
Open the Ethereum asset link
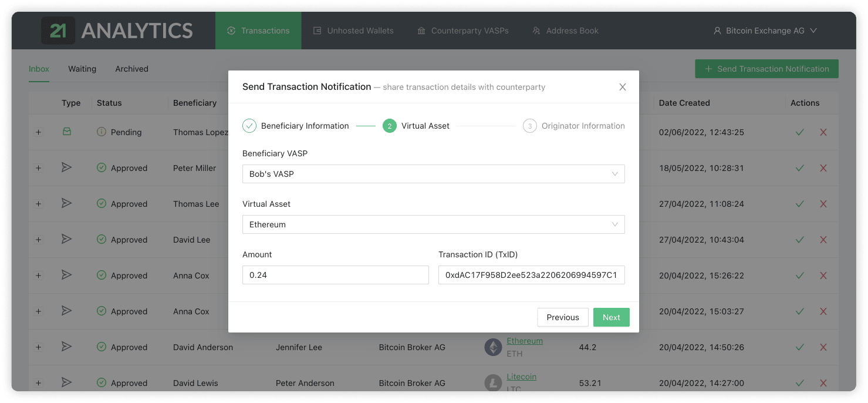coord(525,341)
